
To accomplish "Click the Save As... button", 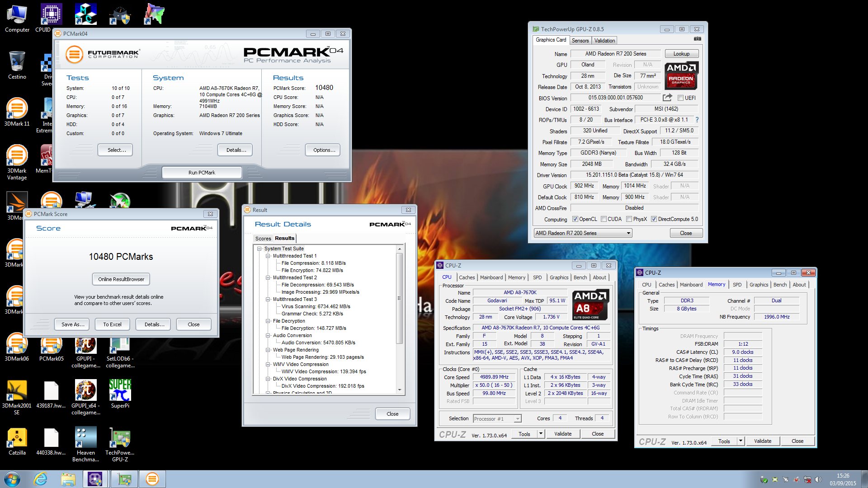I will pos(73,324).
